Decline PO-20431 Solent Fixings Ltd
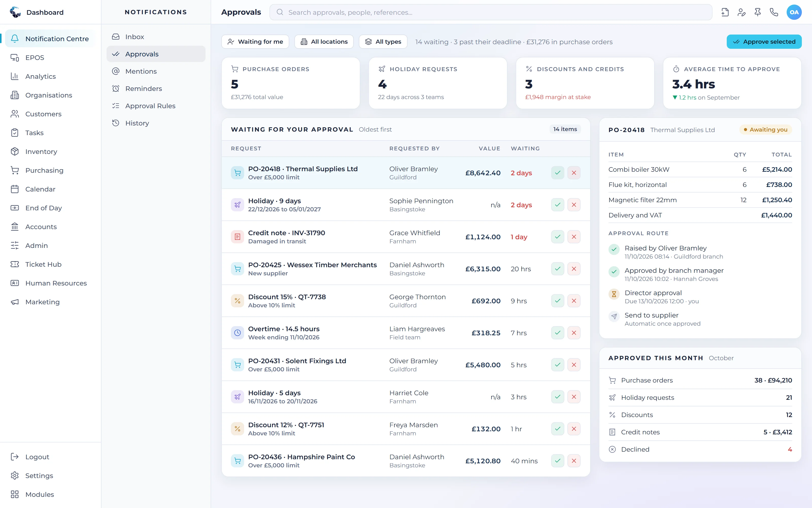812x508 pixels. pyautogui.click(x=574, y=365)
